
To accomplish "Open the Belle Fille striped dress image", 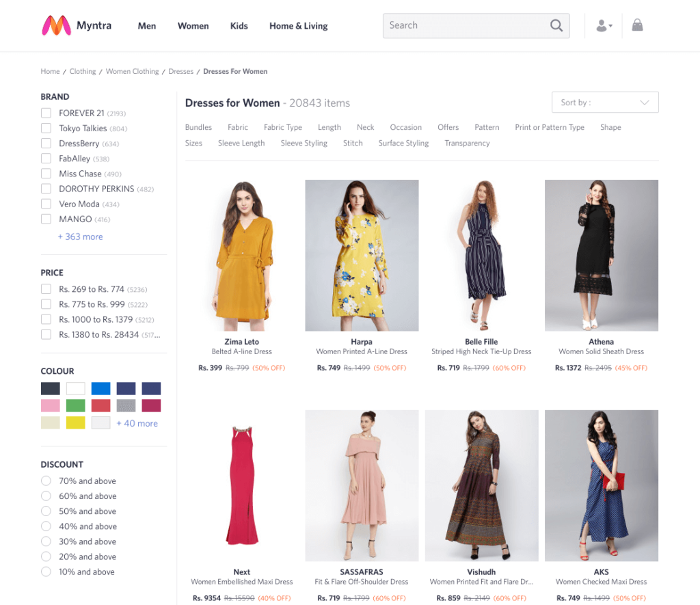I will coord(482,256).
